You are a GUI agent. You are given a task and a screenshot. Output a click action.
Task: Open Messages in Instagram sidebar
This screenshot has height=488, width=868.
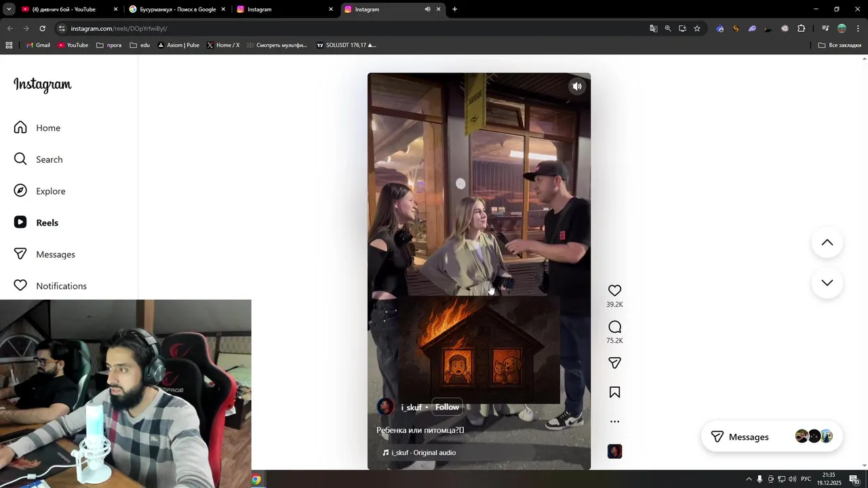point(45,254)
